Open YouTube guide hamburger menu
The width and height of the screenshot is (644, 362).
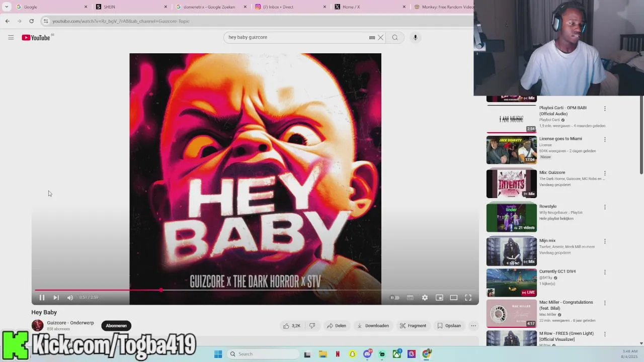(11, 37)
